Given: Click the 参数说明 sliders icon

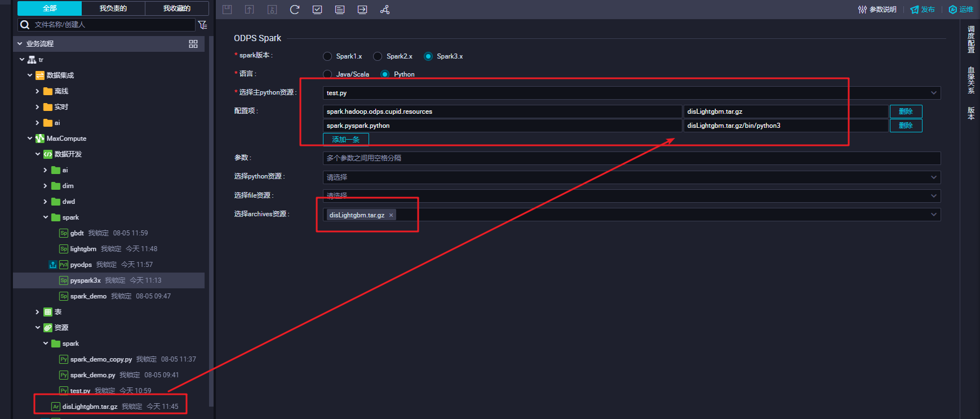Looking at the screenshot, I should (x=862, y=10).
